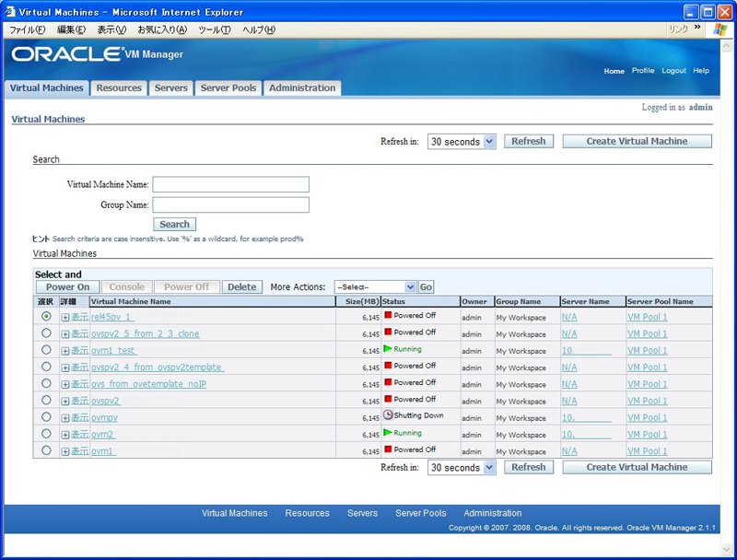Click the Logout link in header
Image resolution: width=737 pixels, height=560 pixels.
coord(673,71)
